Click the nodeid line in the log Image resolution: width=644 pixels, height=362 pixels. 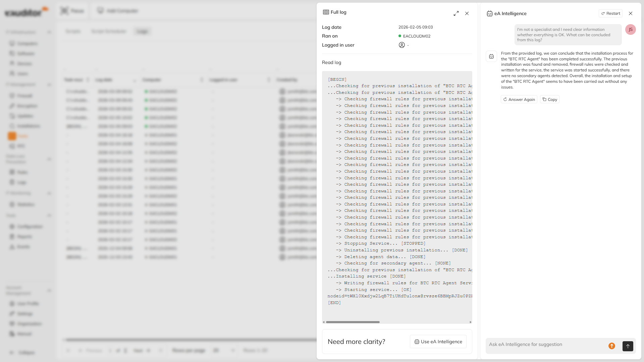(x=399, y=296)
